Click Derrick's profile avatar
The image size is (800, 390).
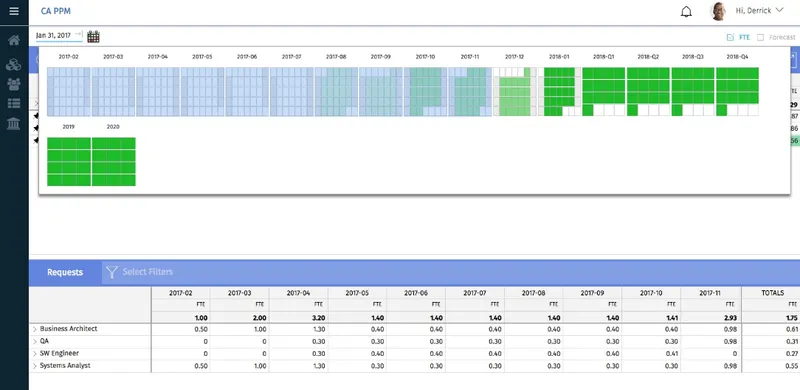point(718,11)
